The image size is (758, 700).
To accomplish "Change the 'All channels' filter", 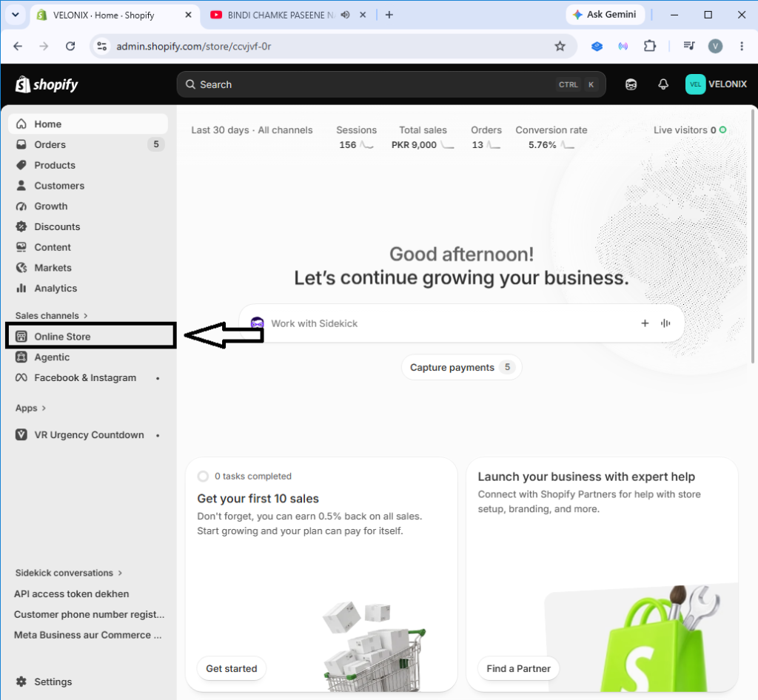I will click(x=285, y=130).
